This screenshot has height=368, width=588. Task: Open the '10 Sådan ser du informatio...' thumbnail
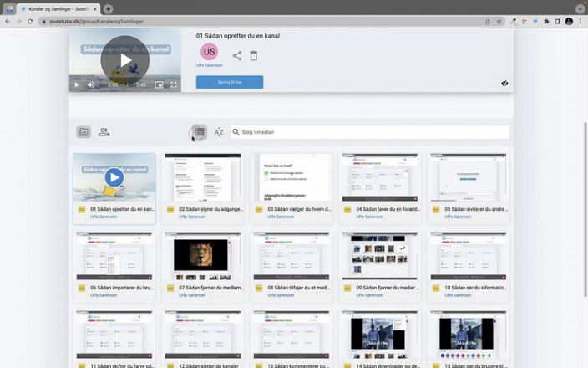click(469, 256)
